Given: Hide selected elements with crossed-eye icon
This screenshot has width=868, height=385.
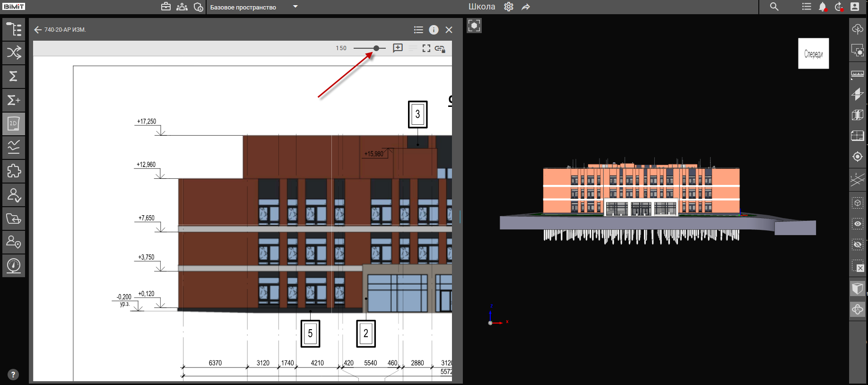Looking at the screenshot, I should click(857, 245).
